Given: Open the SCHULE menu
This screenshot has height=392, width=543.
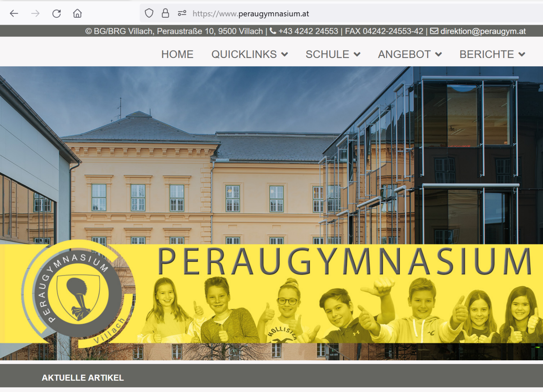Looking at the screenshot, I should coord(327,54).
